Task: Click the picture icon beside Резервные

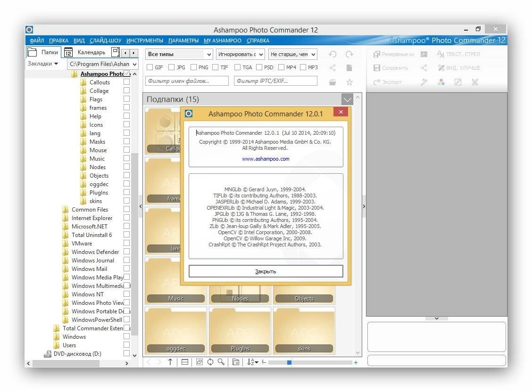Action: click(x=424, y=54)
